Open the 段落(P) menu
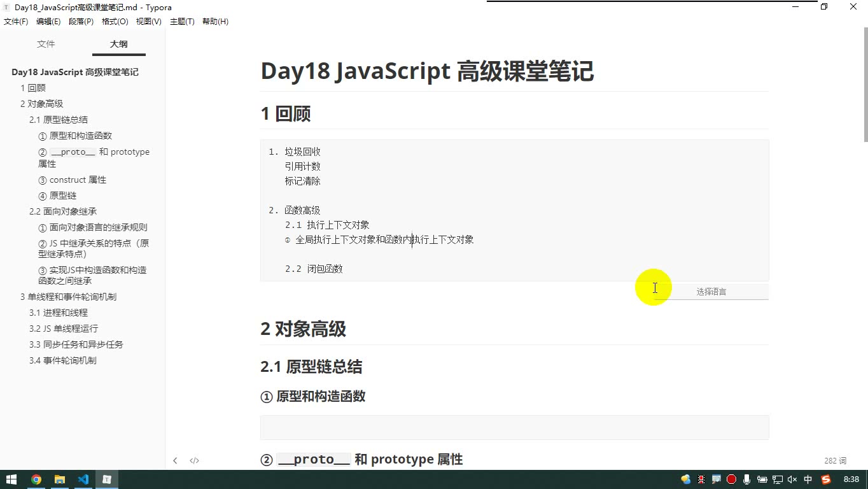The height and width of the screenshot is (489, 868). pyautogui.click(x=81, y=22)
